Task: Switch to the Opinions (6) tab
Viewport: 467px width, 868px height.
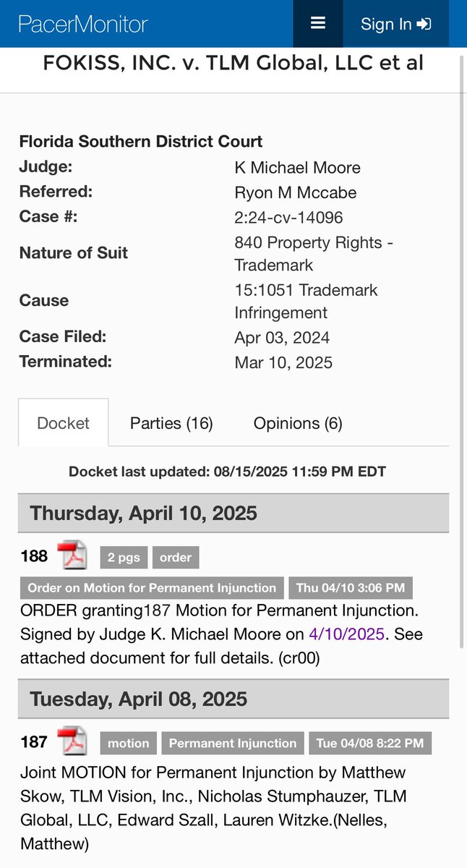Action: [x=298, y=423]
